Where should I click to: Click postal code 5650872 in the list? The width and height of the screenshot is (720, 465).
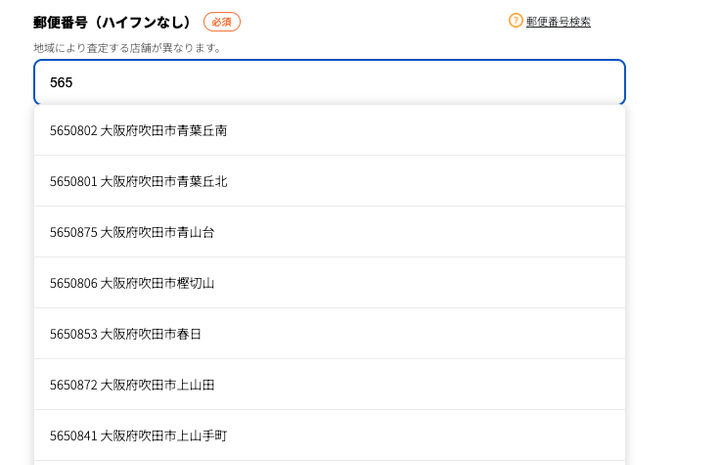coord(73,385)
